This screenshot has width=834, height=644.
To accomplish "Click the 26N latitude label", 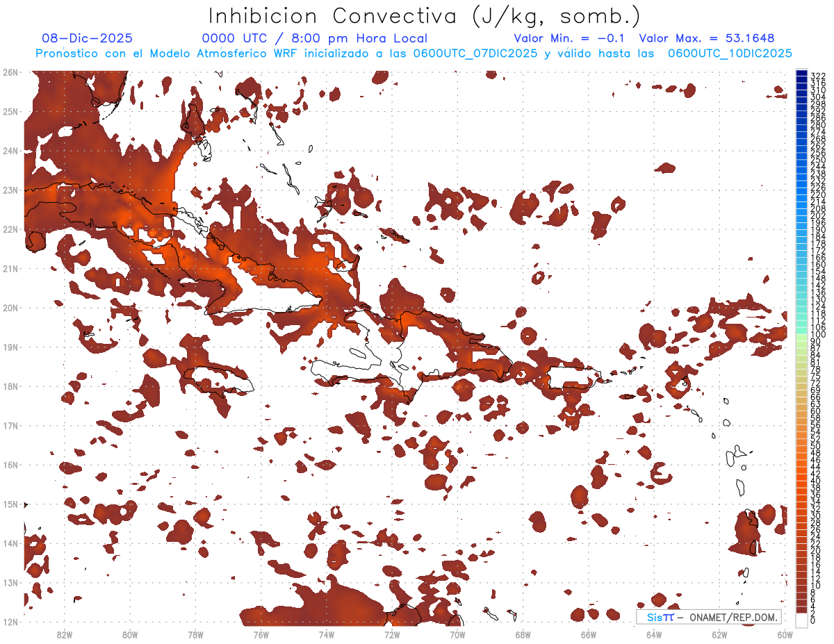I will pyautogui.click(x=10, y=72).
